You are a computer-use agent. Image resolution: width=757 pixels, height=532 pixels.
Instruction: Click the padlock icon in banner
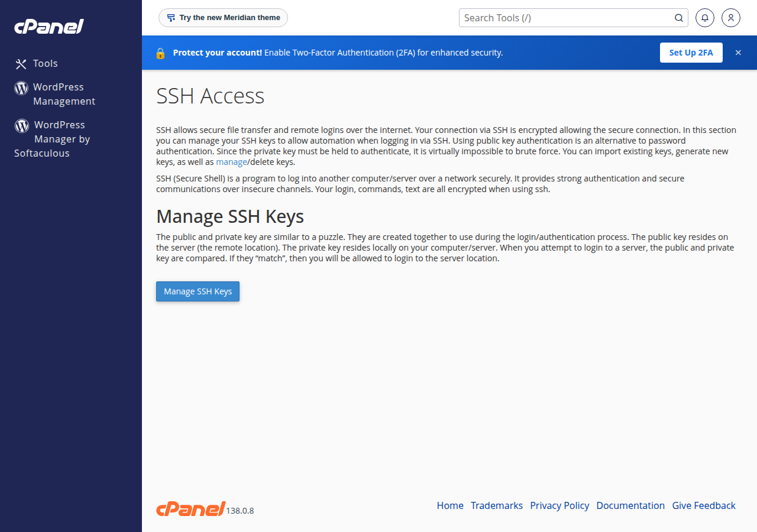point(160,53)
